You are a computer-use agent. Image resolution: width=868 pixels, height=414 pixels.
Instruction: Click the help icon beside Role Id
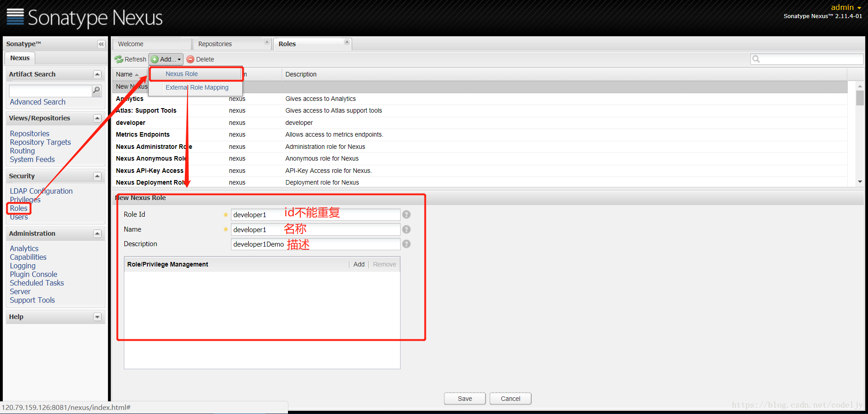tap(406, 214)
